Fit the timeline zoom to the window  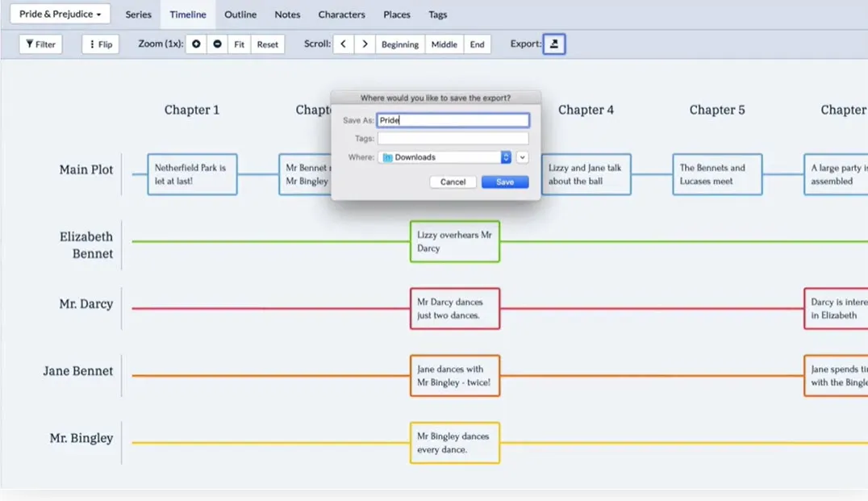[239, 44]
